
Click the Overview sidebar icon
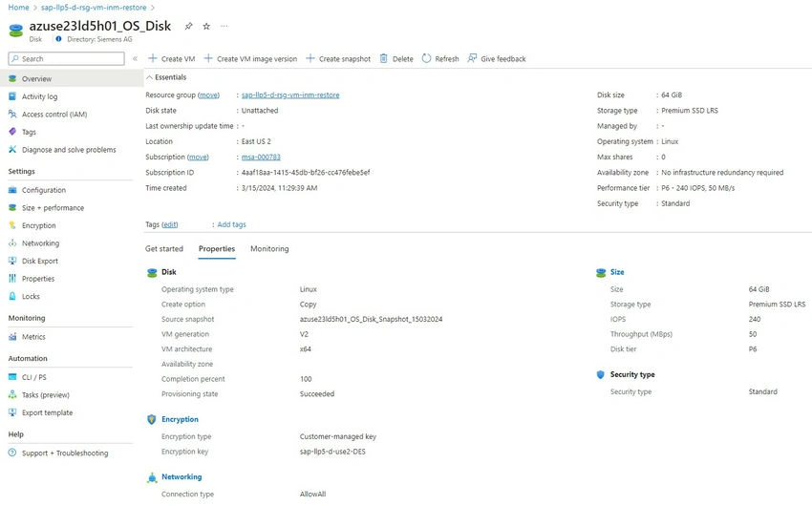pyautogui.click(x=12, y=78)
